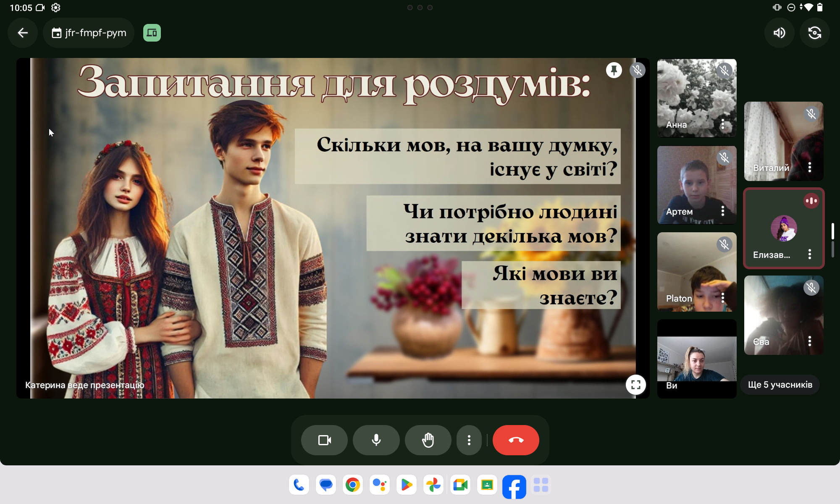Screen dimensions: 840x504
Task: Switch camera with the flip icon
Action: click(814, 33)
